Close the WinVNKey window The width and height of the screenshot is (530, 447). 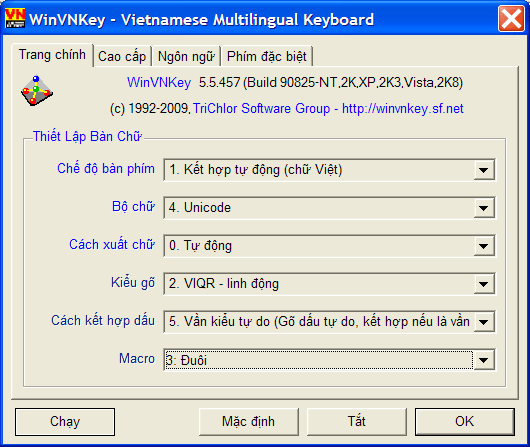(511, 19)
